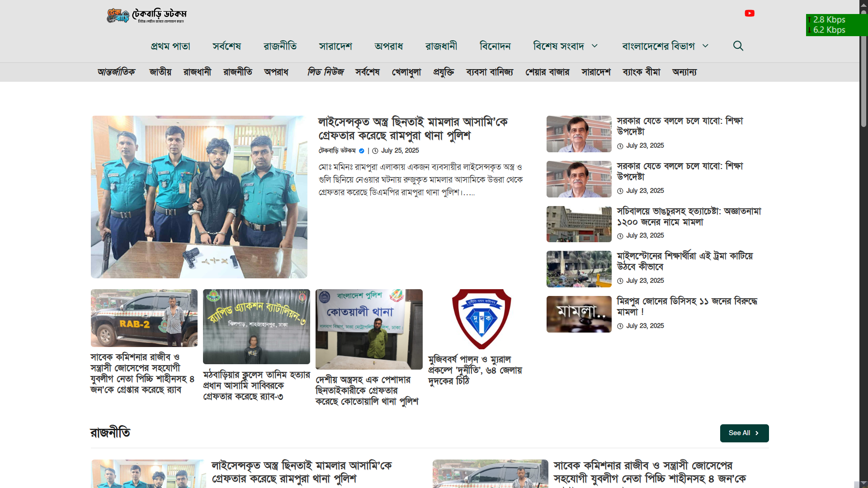Click the YouTube icon in header

[x=750, y=14]
